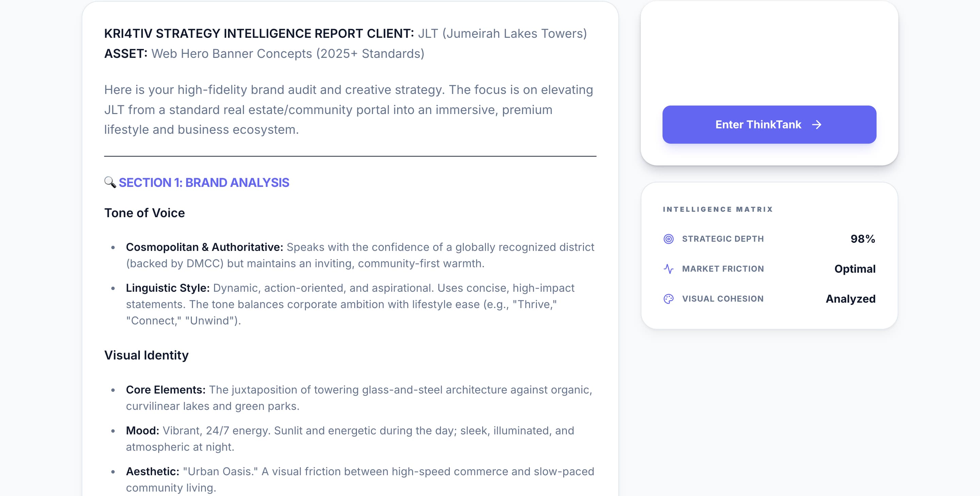The height and width of the screenshot is (496, 980).
Task: Click the Market Friction waveform icon
Action: coord(668,268)
